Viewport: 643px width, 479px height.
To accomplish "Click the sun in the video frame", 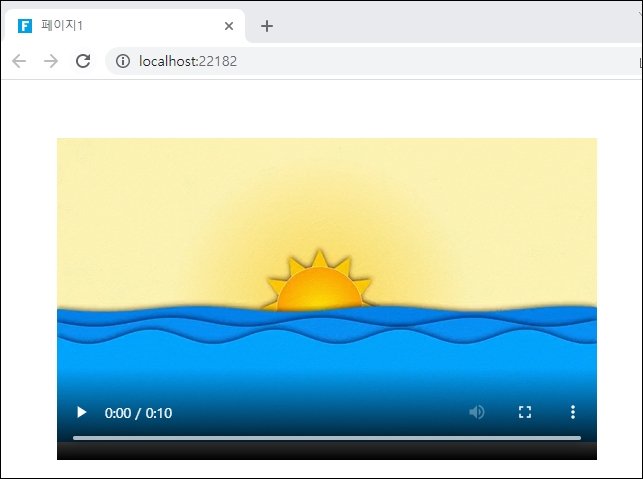I will [319, 288].
